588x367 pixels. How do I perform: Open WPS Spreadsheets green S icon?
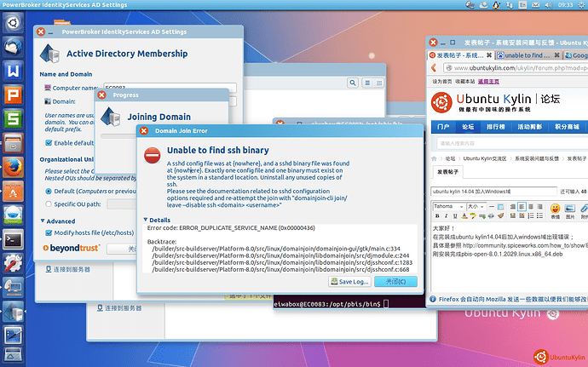[x=14, y=118]
